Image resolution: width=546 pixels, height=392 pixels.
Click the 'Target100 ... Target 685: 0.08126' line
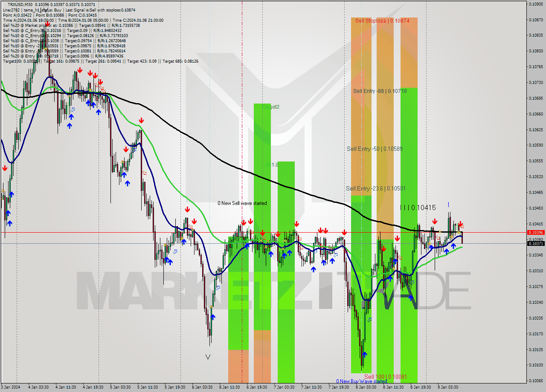click(100, 61)
